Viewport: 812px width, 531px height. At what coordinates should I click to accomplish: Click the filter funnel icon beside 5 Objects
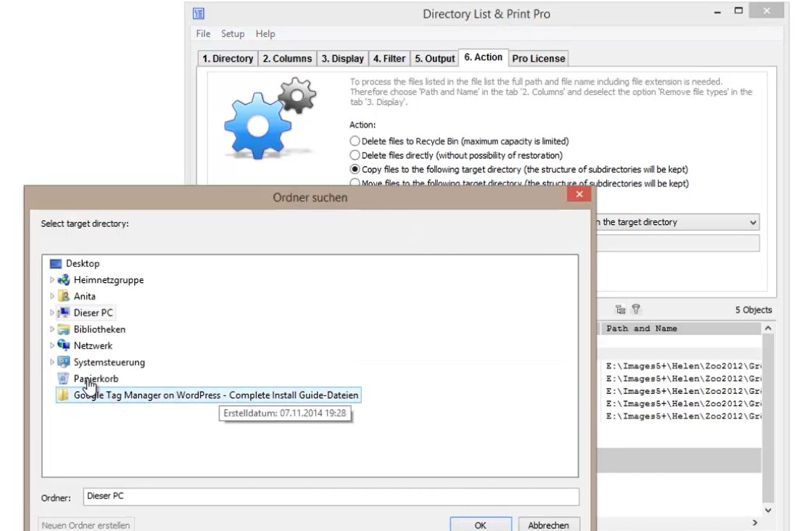pos(636,310)
